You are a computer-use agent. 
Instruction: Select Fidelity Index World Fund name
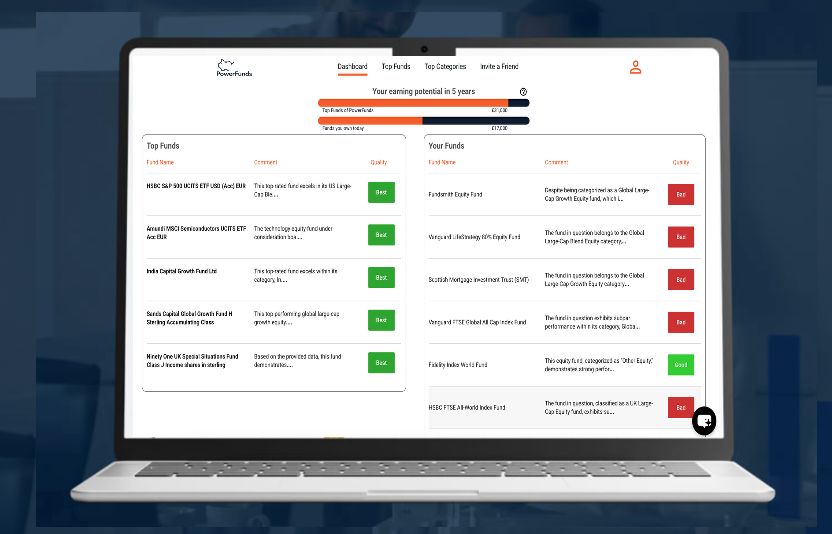tap(457, 365)
